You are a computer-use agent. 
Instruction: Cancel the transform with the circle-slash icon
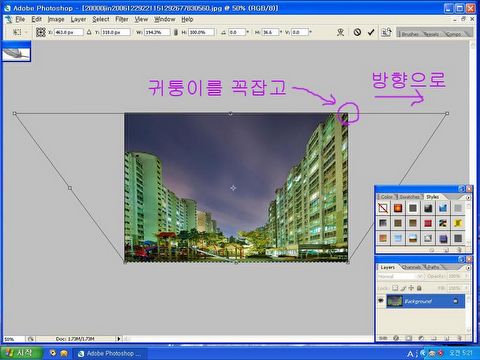(x=357, y=32)
